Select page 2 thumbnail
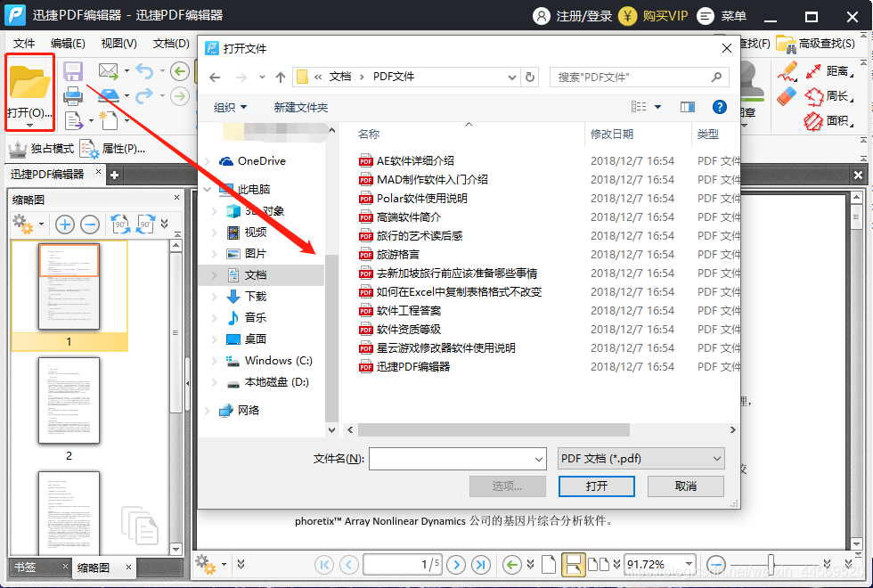Screen dimensions: 873x588 click(x=69, y=400)
